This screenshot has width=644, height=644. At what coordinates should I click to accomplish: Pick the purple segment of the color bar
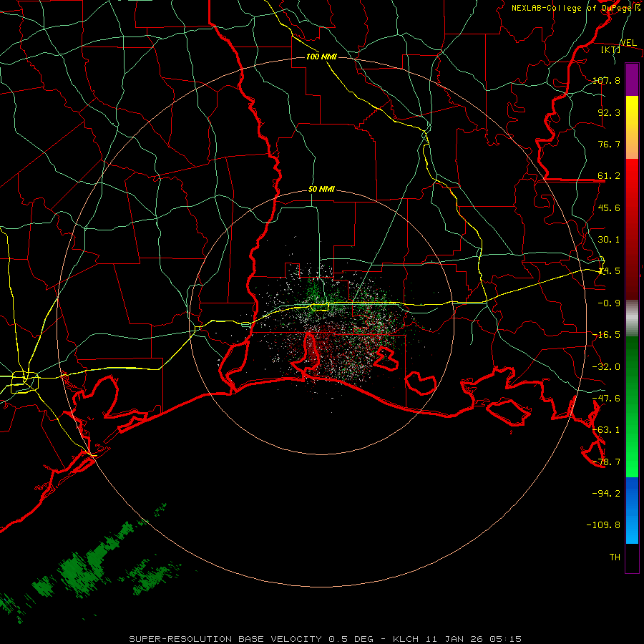click(x=632, y=79)
